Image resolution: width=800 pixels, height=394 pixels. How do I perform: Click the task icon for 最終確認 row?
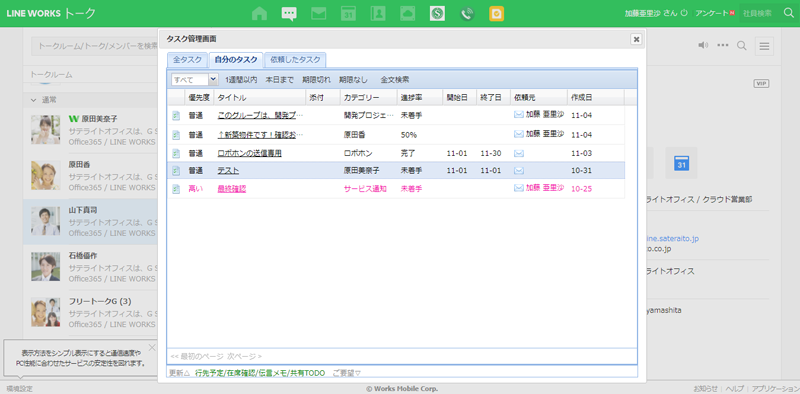[176, 189]
